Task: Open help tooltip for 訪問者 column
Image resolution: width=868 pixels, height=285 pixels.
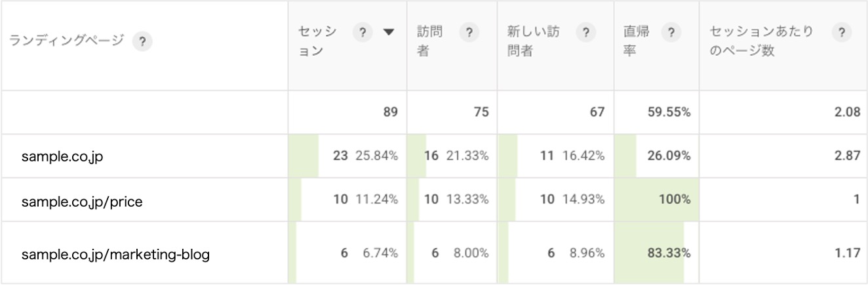Action: (468, 32)
